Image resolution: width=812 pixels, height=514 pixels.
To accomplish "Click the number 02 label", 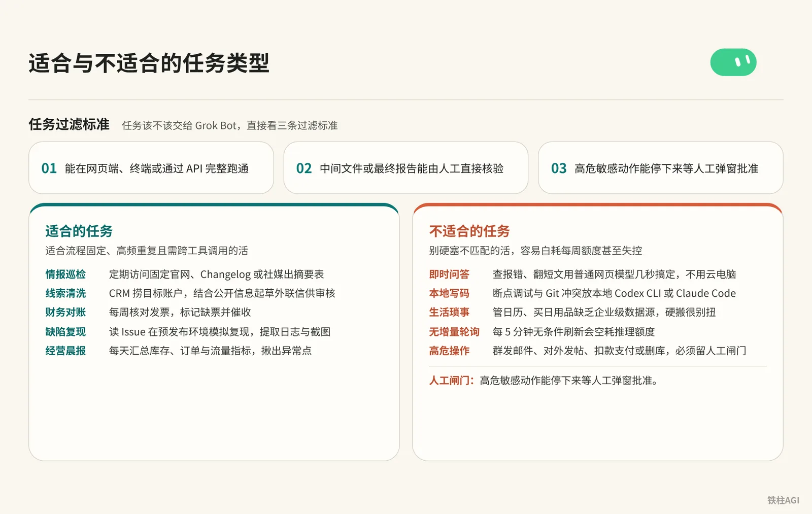I will pos(304,168).
